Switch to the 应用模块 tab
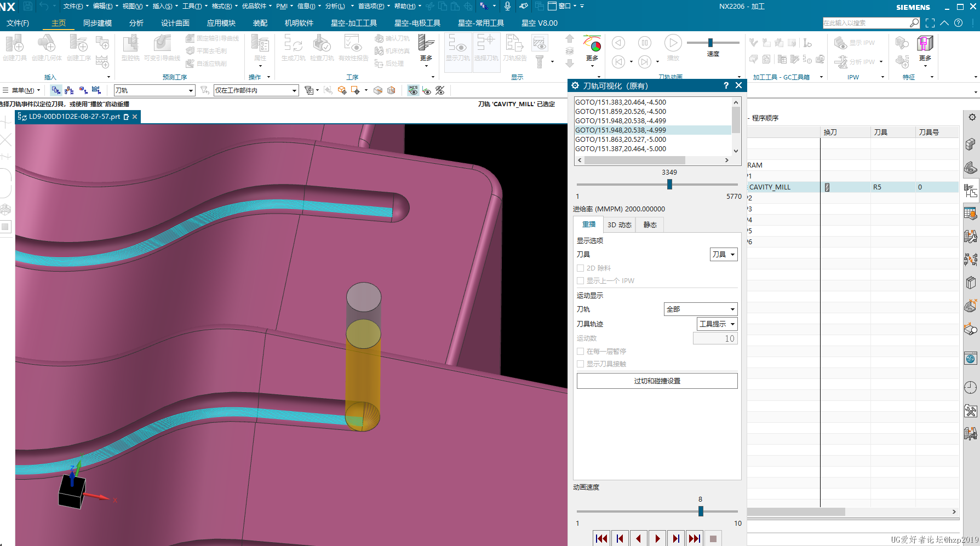The height and width of the screenshot is (546, 980). [221, 23]
